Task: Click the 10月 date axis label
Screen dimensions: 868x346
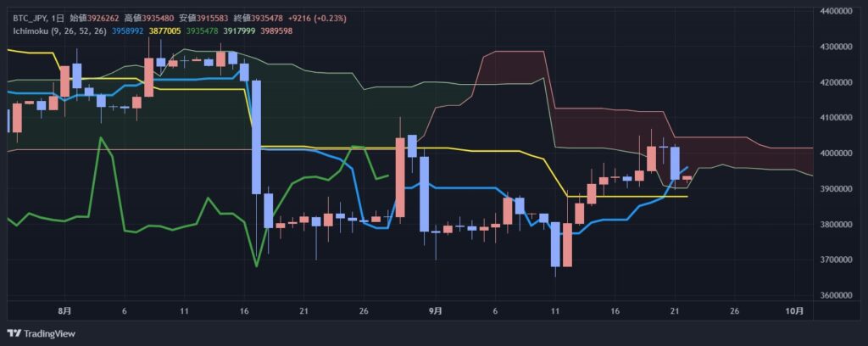Action: click(x=793, y=311)
